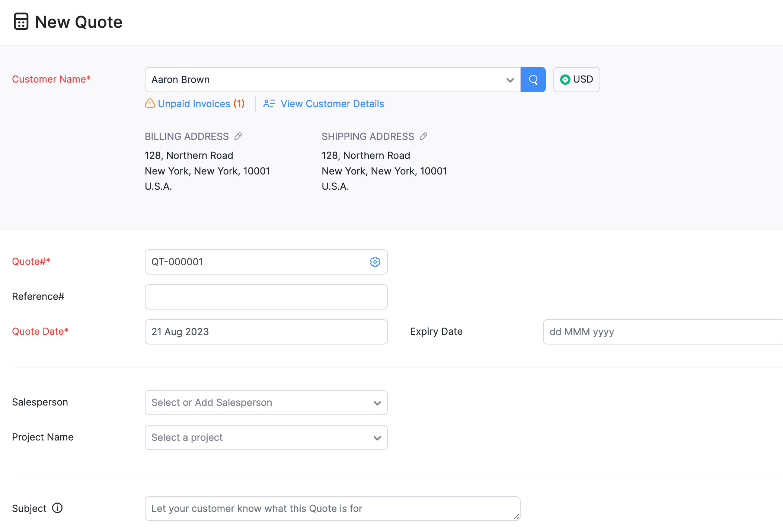The height and width of the screenshot is (532, 783).
Task: Click the Expiry Date field
Action: pyautogui.click(x=662, y=332)
